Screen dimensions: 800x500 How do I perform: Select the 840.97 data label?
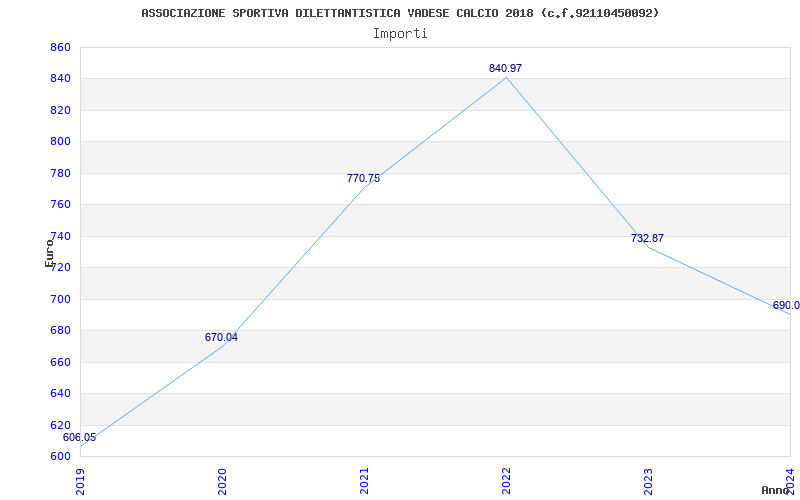[x=505, y=68]
